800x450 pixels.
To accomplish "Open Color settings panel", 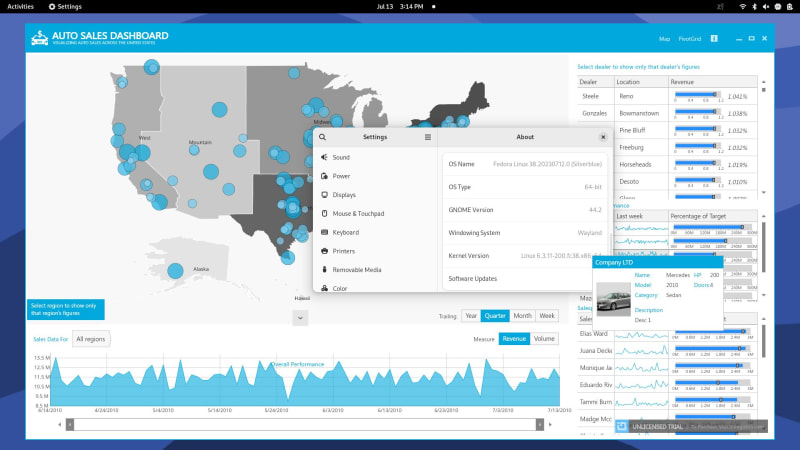I will pos(375,288).
